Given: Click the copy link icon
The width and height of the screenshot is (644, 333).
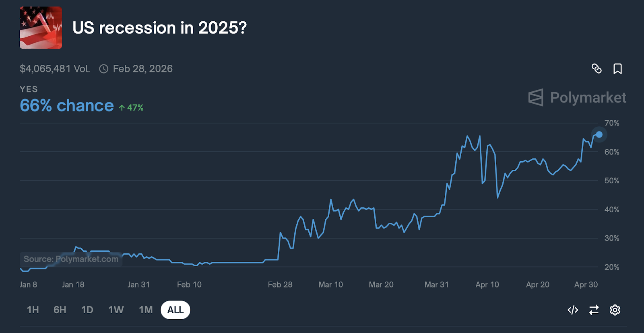Looking at the screenshot, I should (597, 69).
